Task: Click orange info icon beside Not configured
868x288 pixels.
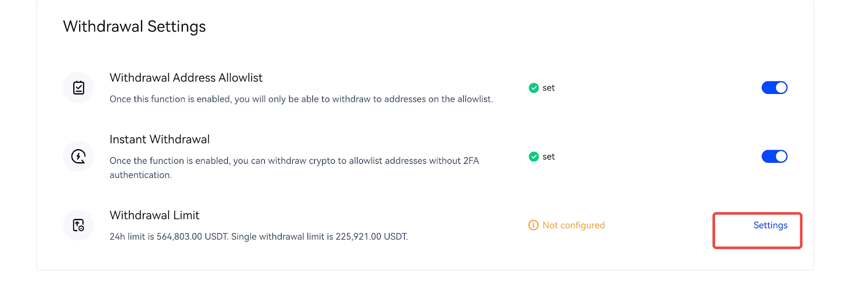Action: [533, 225]
